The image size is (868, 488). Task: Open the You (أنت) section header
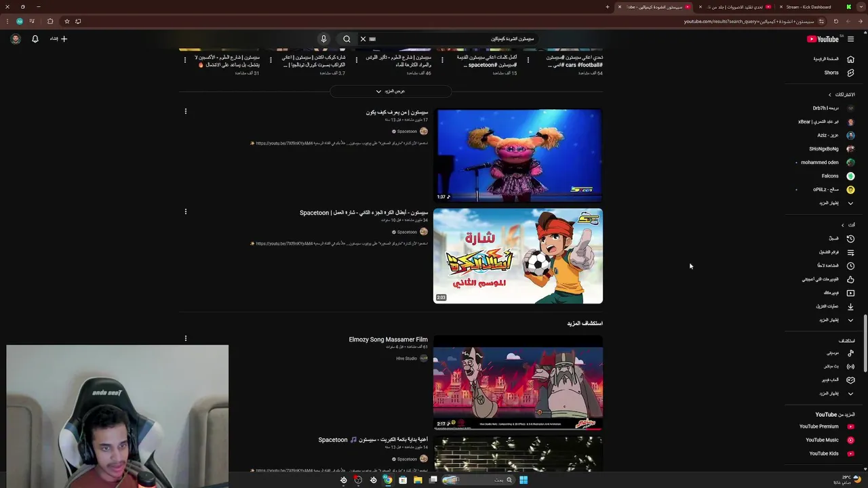pos(848,225)
